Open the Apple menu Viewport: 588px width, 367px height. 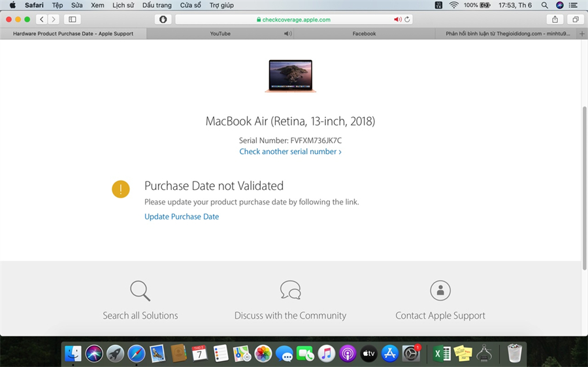coord(13,5)
